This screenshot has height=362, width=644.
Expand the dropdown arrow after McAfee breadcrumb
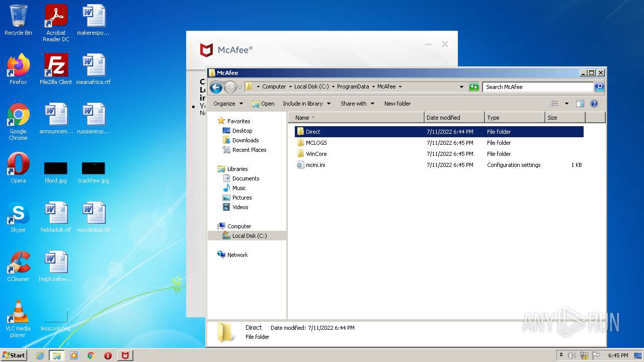(400, 86)
